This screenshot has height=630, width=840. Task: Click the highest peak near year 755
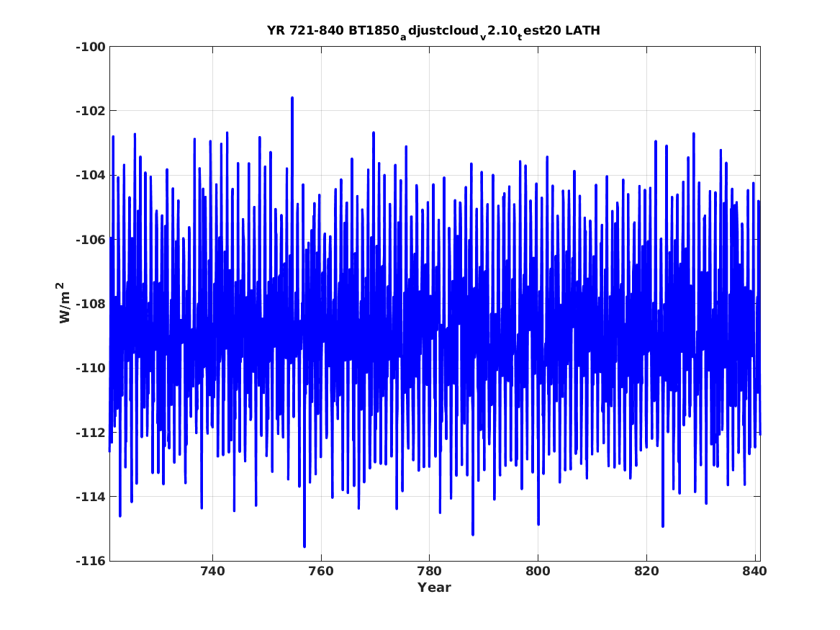click(x=292, y=98)
